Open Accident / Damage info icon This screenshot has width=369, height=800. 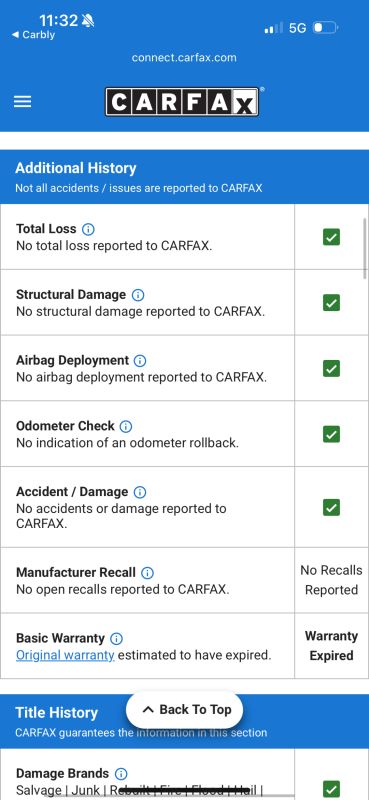(140, 492)
